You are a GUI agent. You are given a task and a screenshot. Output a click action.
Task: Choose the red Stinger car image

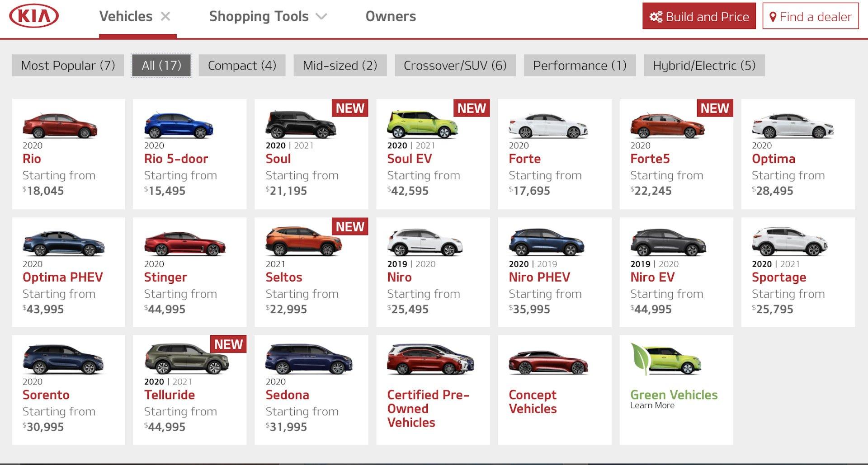click(184, 244)
